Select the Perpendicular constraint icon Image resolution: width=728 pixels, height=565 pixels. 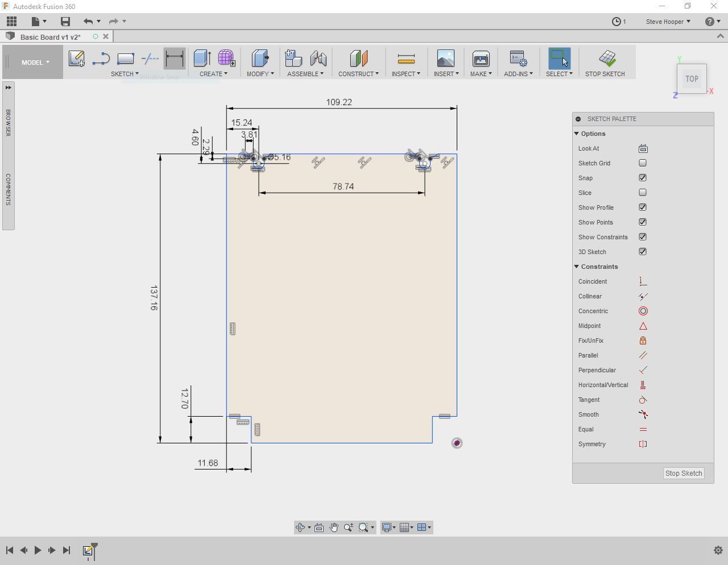643,370
